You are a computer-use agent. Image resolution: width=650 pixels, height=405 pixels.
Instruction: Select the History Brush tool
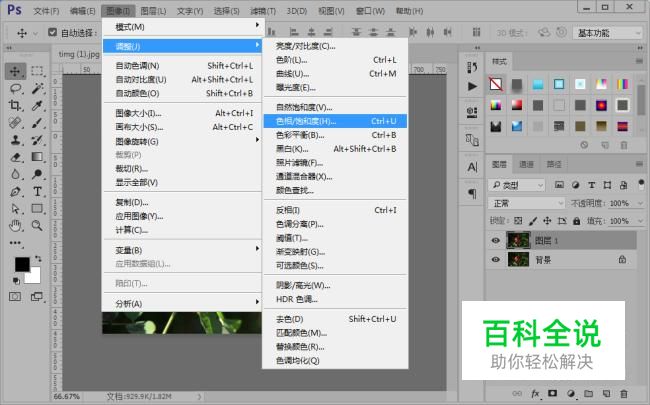(x=37, y=140)
